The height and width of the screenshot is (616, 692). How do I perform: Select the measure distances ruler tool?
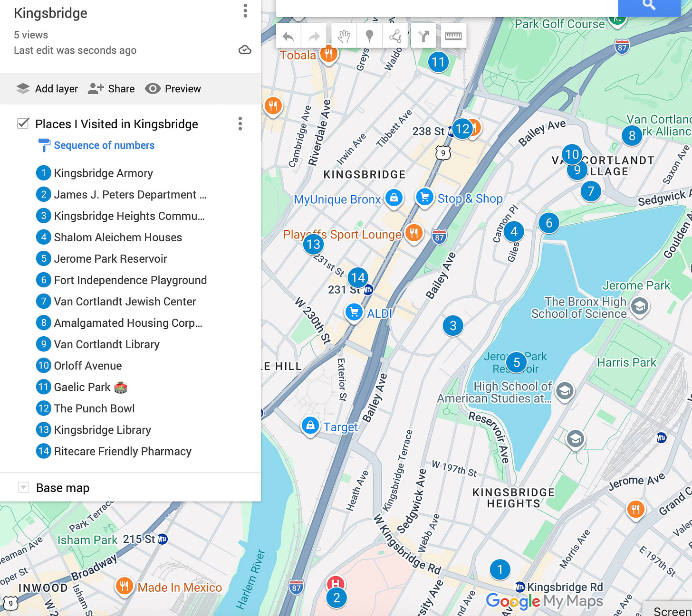(x=453, y=36)
